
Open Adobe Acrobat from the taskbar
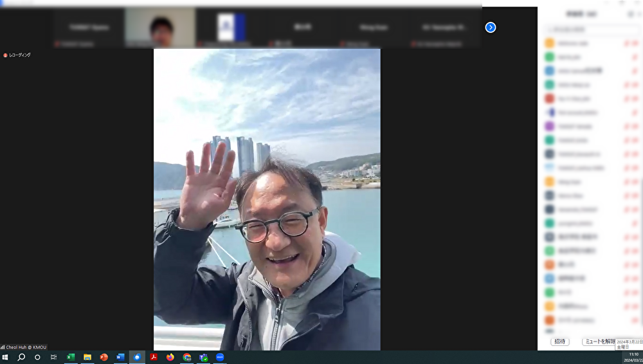coord(154,357)
